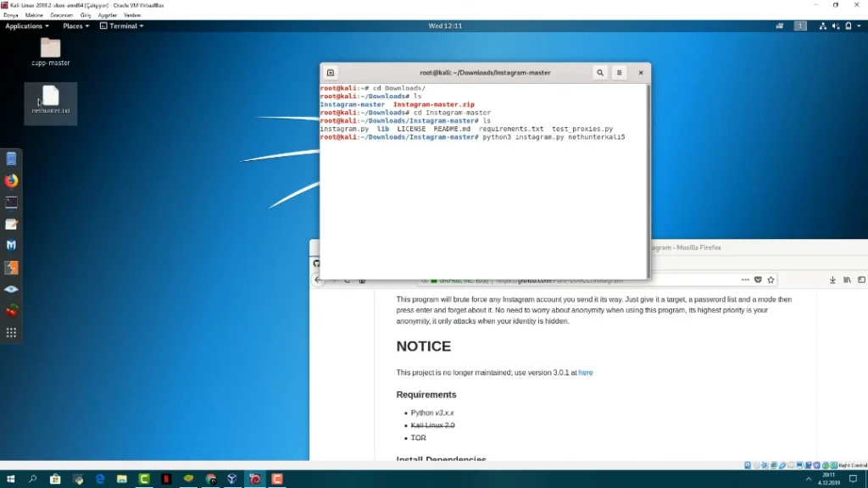The height and width of the screenshot is (488, 868).
Task: Open File Explorer from taskbar
Action: 122,480
